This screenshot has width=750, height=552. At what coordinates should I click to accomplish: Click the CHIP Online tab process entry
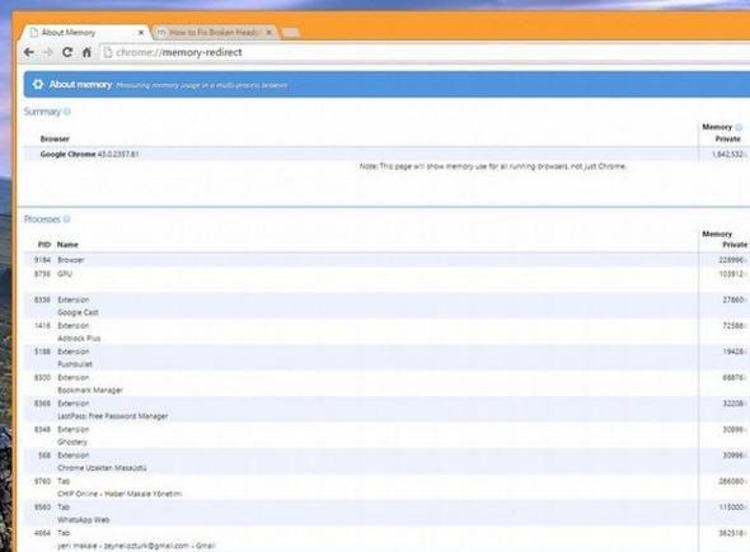[x=120, y=494]
